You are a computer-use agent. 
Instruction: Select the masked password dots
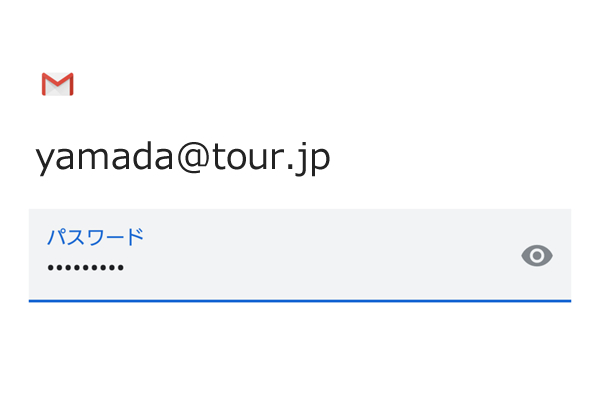85,267
